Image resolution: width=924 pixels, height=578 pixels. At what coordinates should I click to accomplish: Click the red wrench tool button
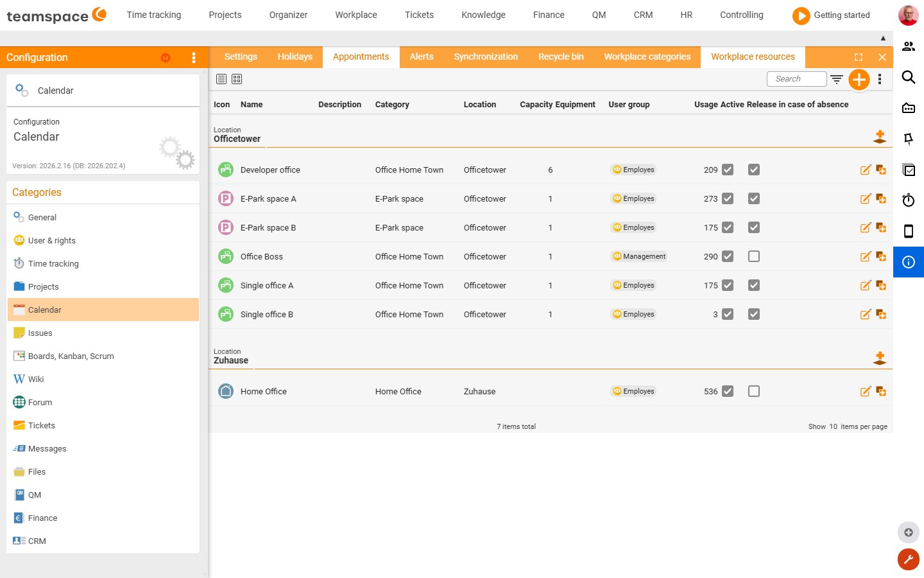909,559
